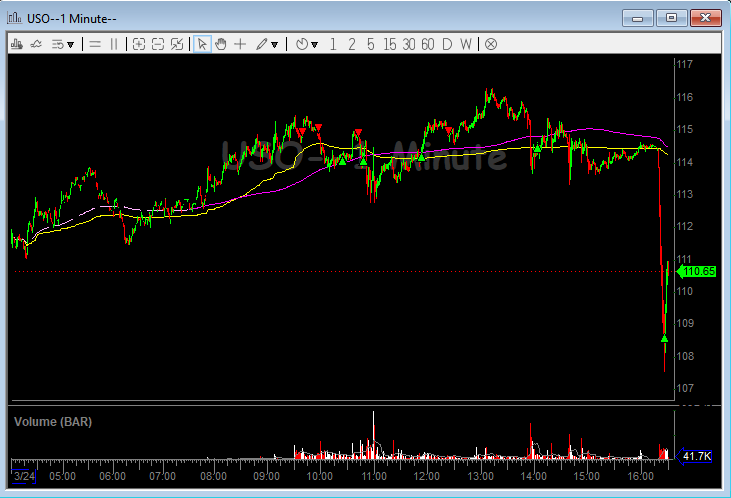Click the reset zoom icon
The width and height of the screenshot is (731, 498).
pos(177,44)
